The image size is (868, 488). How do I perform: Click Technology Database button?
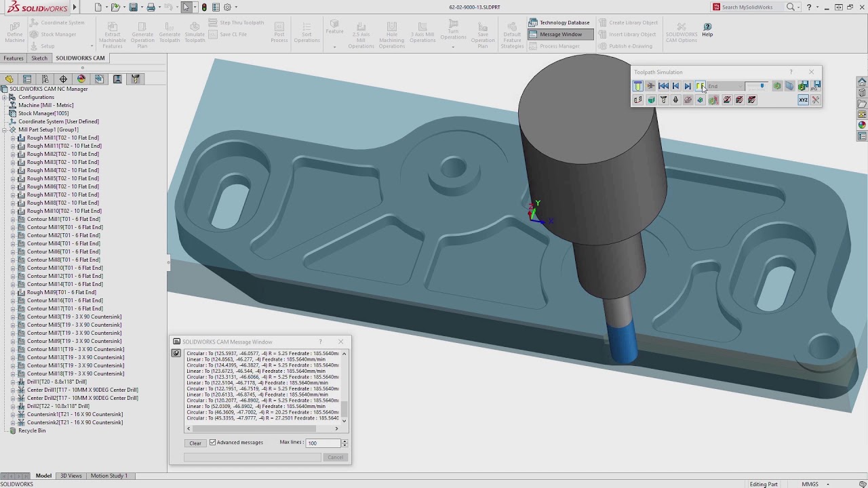click(x=559, y=22)
